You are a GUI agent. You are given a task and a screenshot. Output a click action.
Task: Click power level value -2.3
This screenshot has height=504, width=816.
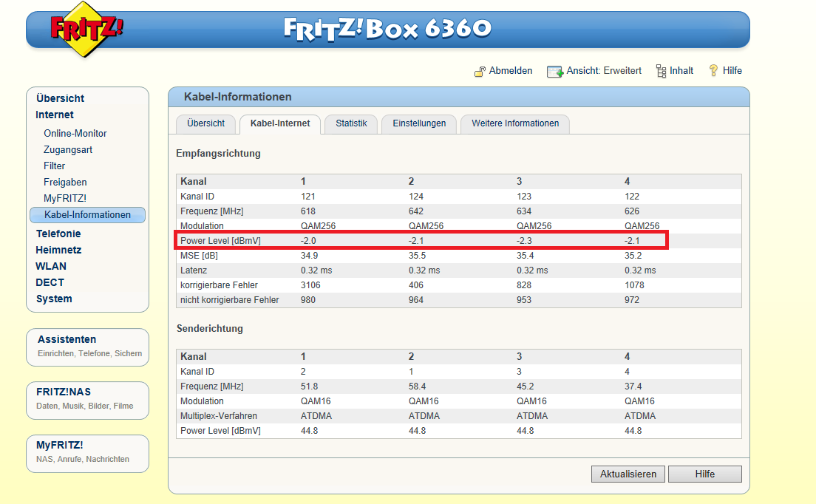point(524,241)
